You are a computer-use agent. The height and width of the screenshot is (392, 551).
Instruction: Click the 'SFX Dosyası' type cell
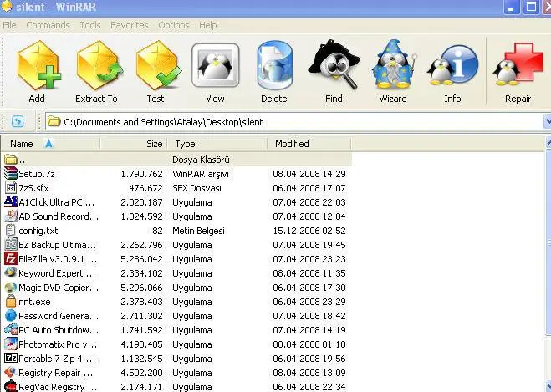click(x=196, y=188)
